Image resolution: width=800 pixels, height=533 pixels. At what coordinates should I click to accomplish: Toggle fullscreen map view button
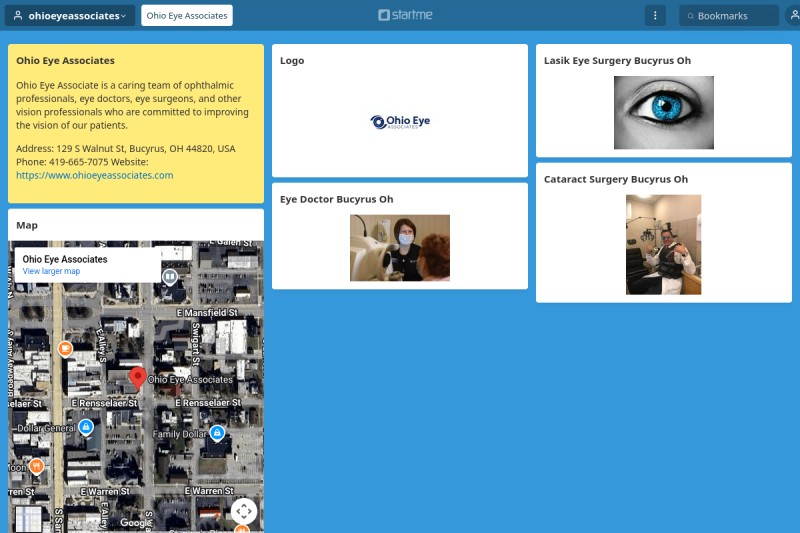pyautogui.click(x=244, y=511)
